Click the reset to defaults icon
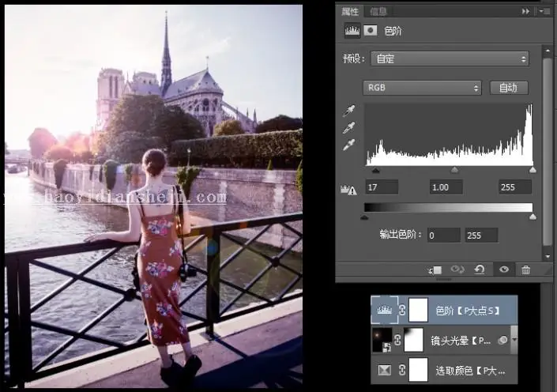Viewport: 557px width, 392px height. (480, 269)
